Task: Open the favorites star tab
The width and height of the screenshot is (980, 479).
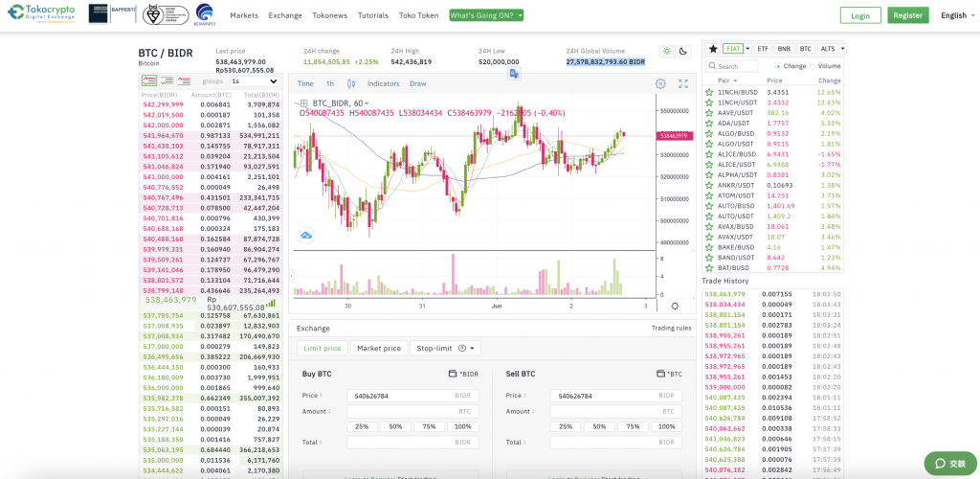Action: coord(713,49)
